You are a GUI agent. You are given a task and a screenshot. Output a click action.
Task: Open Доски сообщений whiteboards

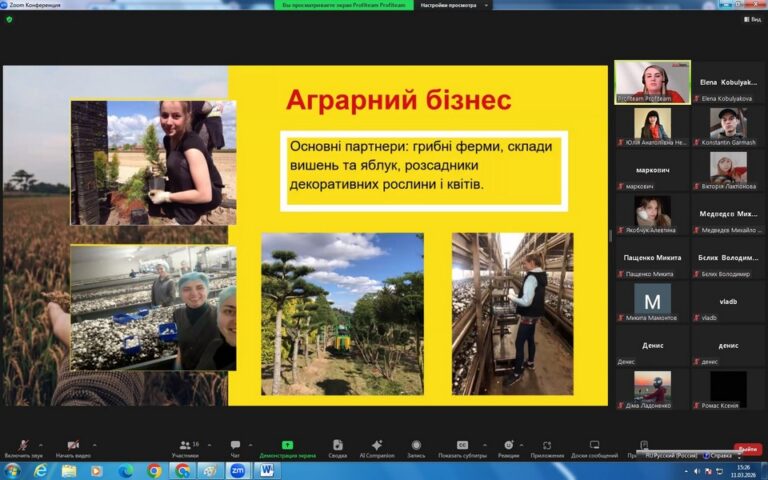point(594,446)
